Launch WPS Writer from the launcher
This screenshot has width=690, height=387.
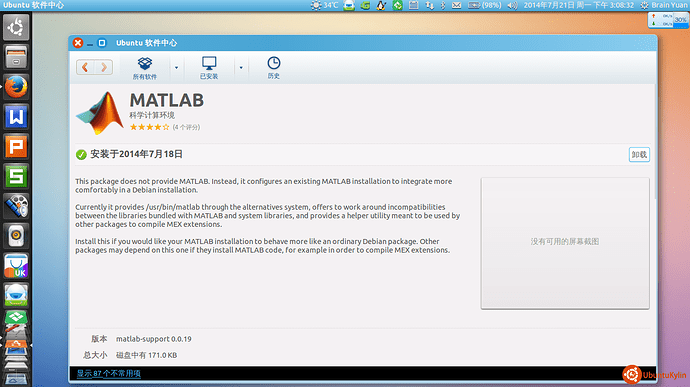point(16,117)
